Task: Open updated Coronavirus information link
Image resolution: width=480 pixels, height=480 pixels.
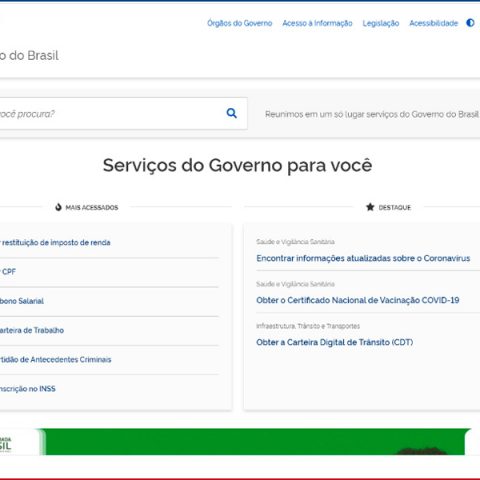Action: pyautogui.click(x=363, y=258)
